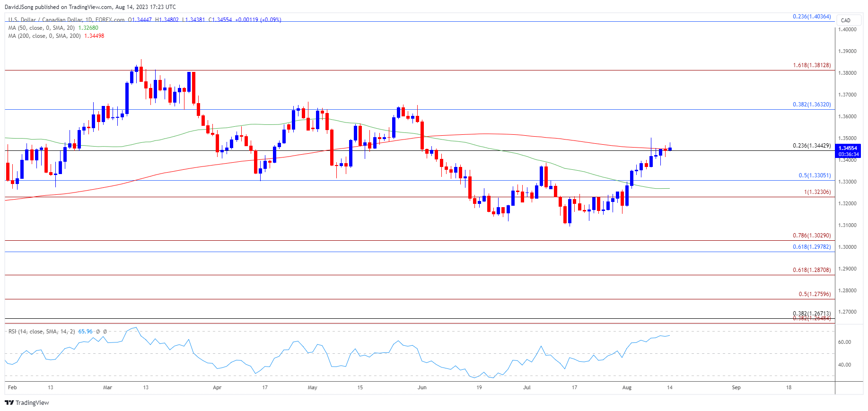Click the Sep label on time axis
The width and height of the screenshot is (868, 411).
(736, 387)
